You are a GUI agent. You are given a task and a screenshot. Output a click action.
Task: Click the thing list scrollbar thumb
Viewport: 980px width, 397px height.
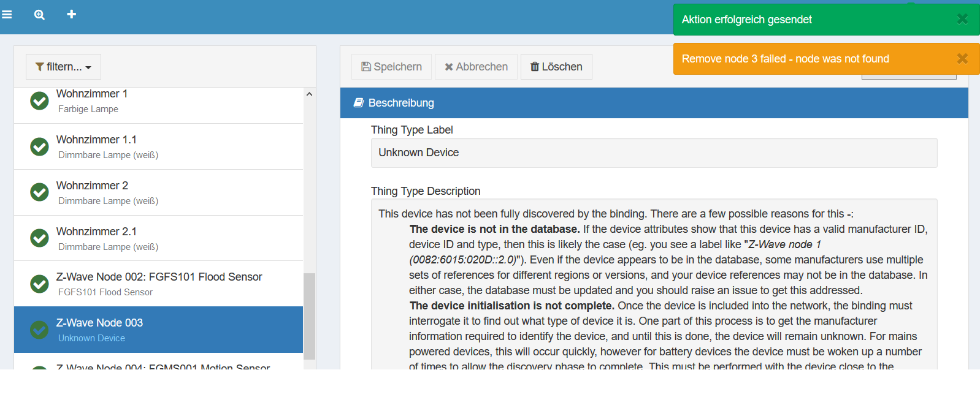[x=309, y=316]
